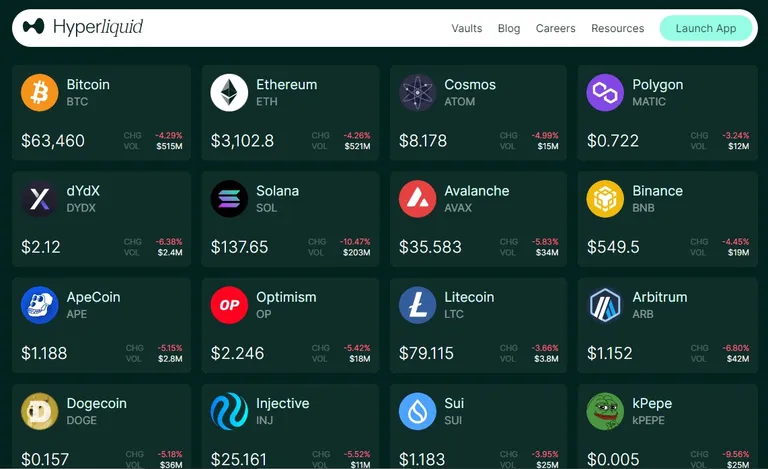The width and height of the screenshot is (768, 469).
Task: Click Optimism's -5.42% change value
Action: [357, 348]
